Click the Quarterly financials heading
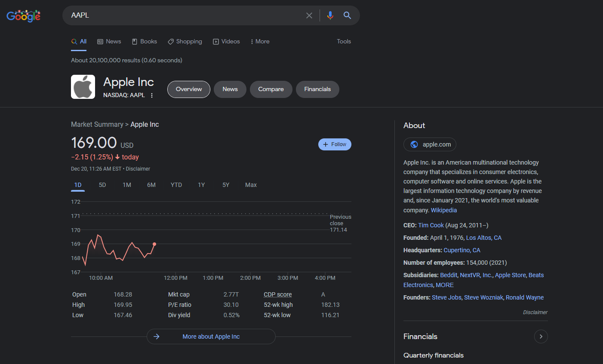Viewport: 603px width, 364px height. [x=434, y=355]
